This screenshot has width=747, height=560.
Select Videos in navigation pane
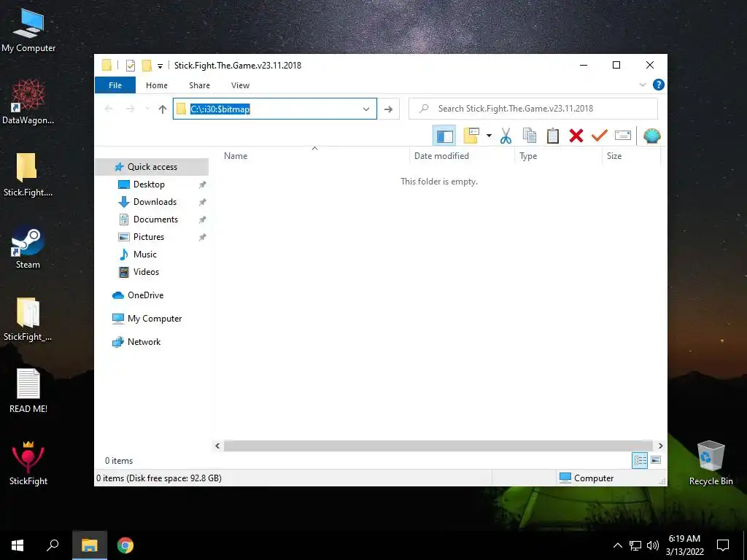point(146,272)
